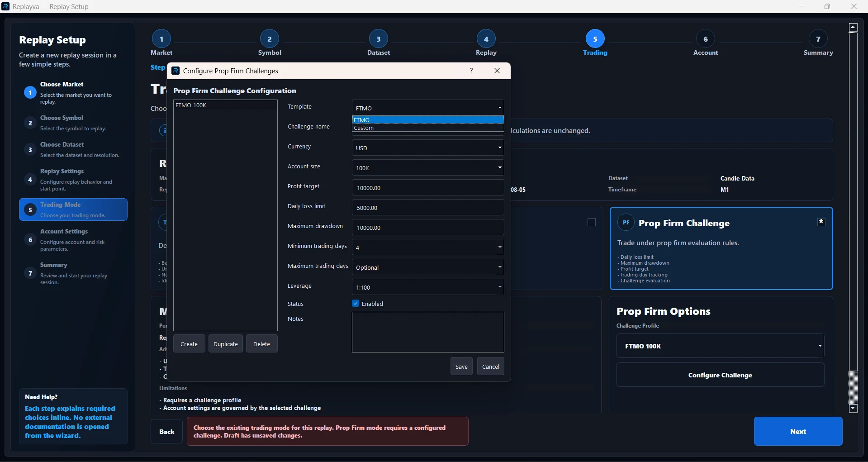This screenshot has height=462, width=868.
Task: Open the Maximum trading days Optional dropdown
Action: (428, 267)
